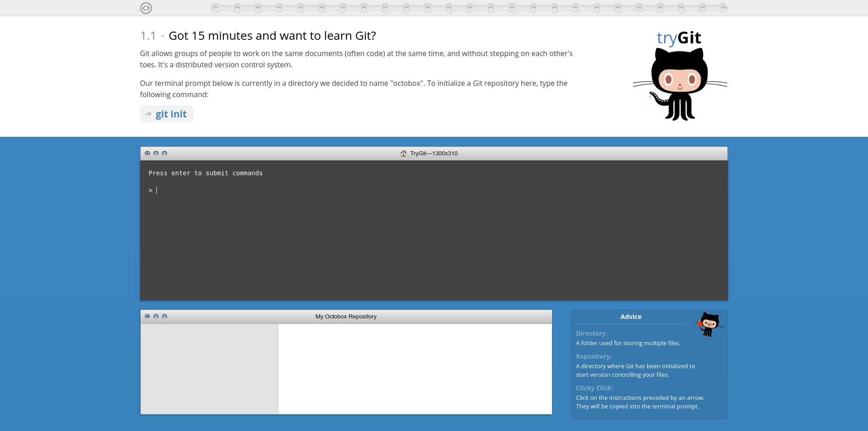The width and height of the screenshot is (868, 431).
Task: Click the gray file list pane in Octobox Repository
Action: coord(209,369)
